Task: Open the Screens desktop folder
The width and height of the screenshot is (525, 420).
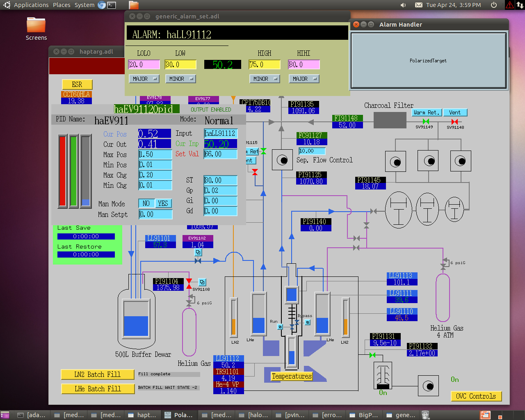Action: [x=36, y=29]
